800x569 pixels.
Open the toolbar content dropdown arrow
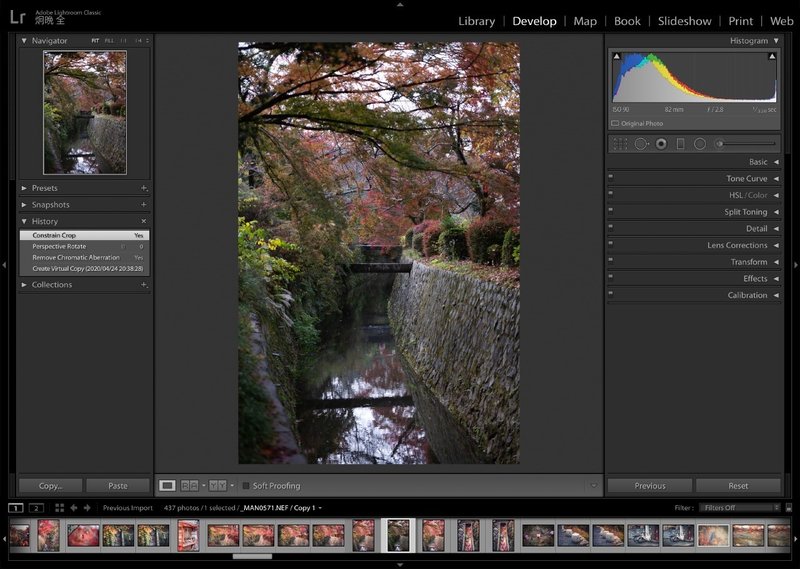[593, 486]
